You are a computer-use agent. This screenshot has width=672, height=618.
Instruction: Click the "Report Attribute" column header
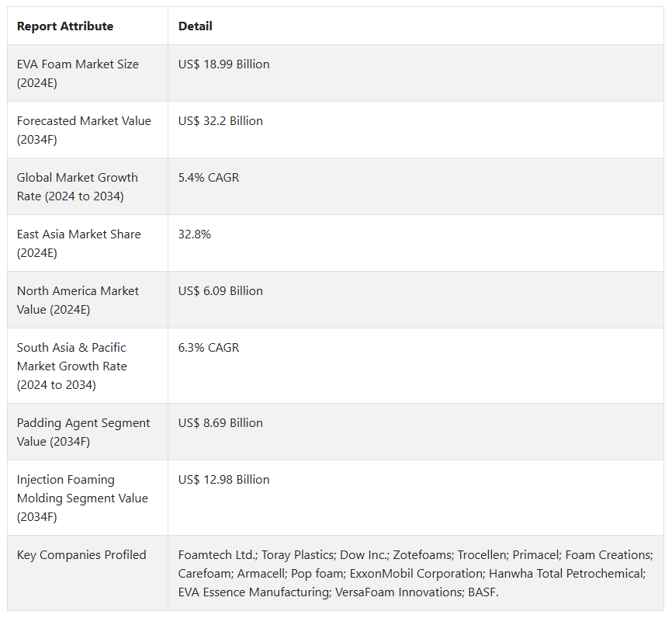point(65,26)
